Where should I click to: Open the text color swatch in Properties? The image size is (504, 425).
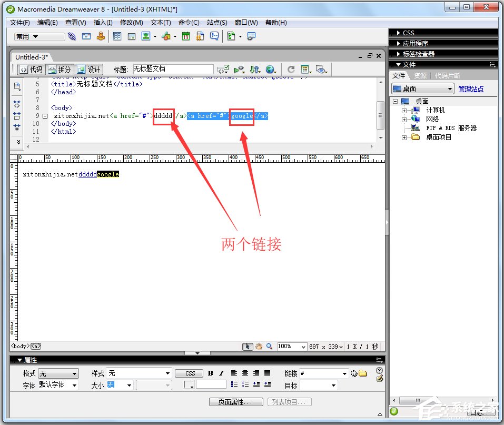[x=188, y=384]
